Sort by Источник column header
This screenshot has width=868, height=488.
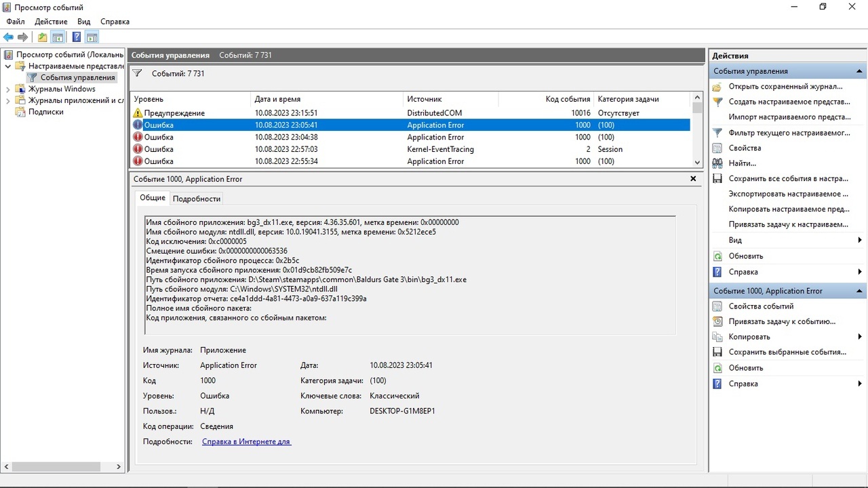coord(451,99)
